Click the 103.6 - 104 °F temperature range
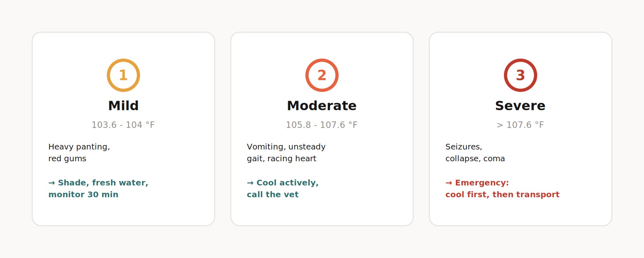 tap(123, 125)
